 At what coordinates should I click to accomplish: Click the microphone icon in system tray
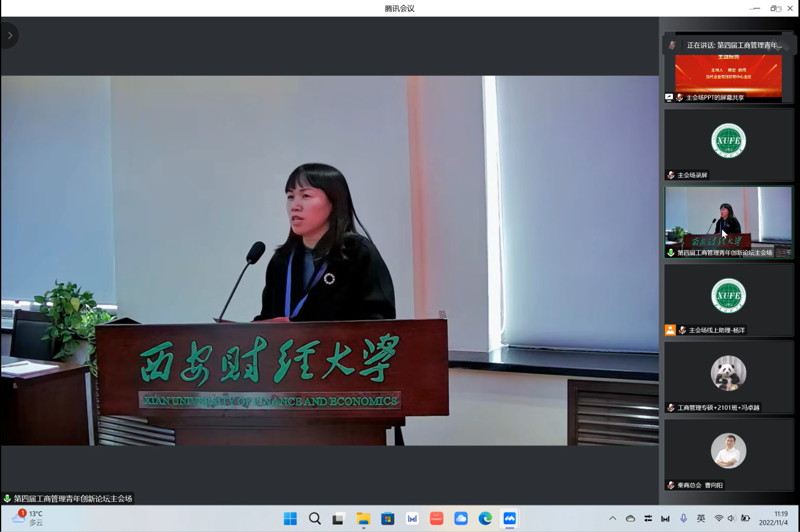point(683,518)
